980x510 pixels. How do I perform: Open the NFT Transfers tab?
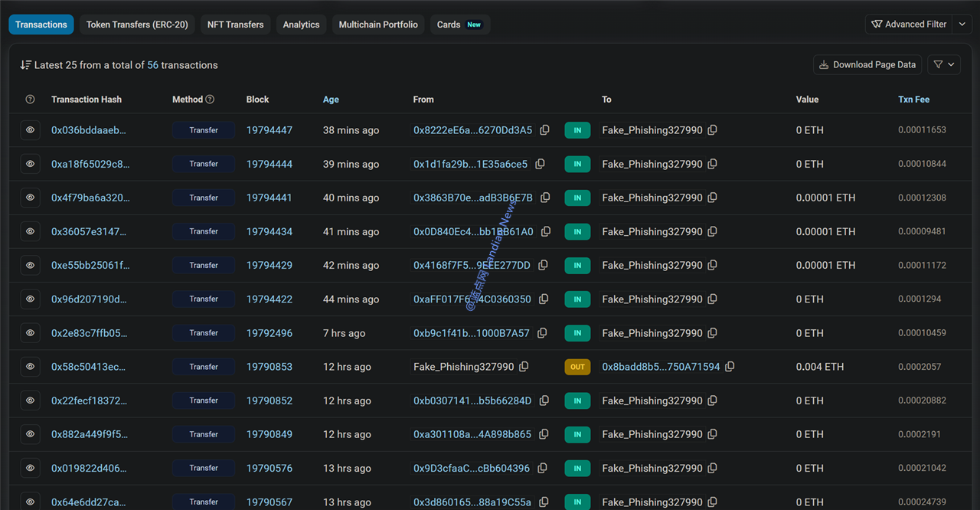click(235, 25)
